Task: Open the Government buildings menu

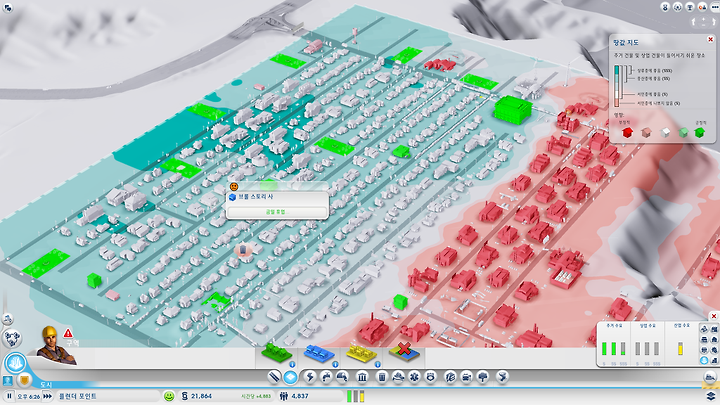Action: click(362, 377)
